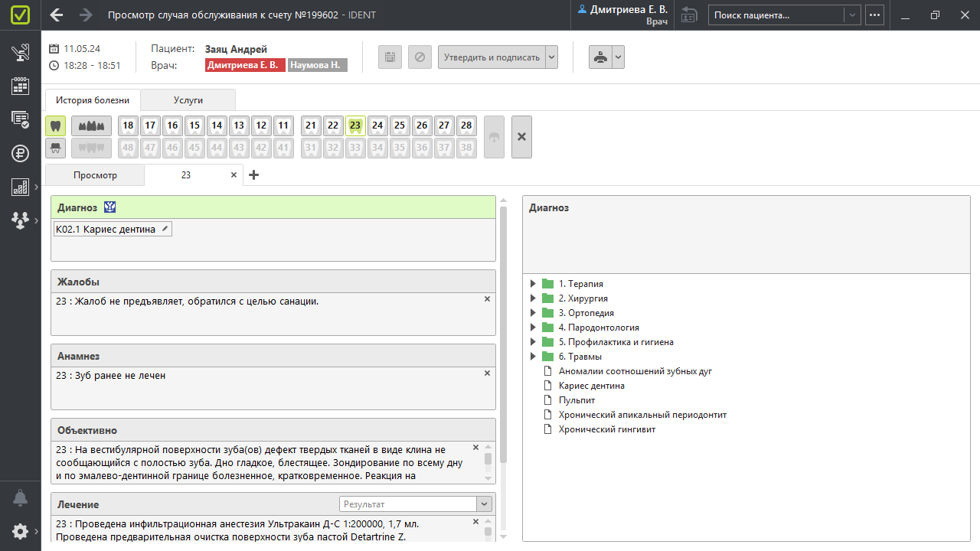The image size is (980, 551).
Task: Go back with the left arrow
Action: click(x=56, y=15)
